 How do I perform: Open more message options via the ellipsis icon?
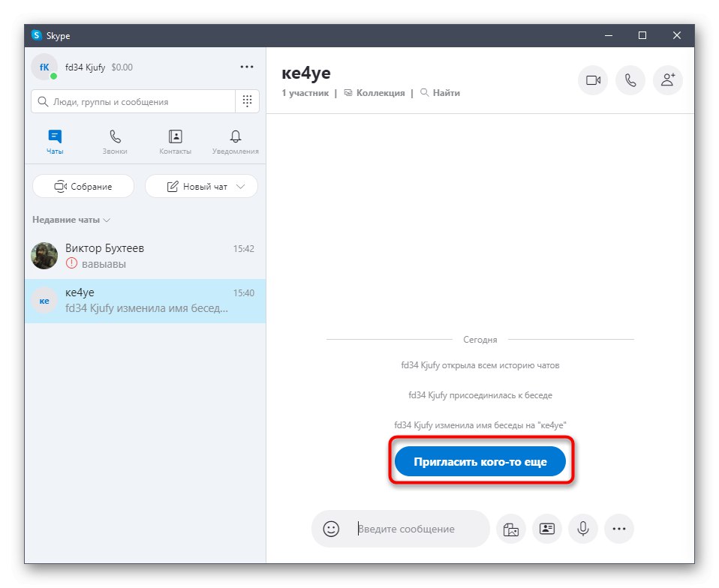(619, 529)
